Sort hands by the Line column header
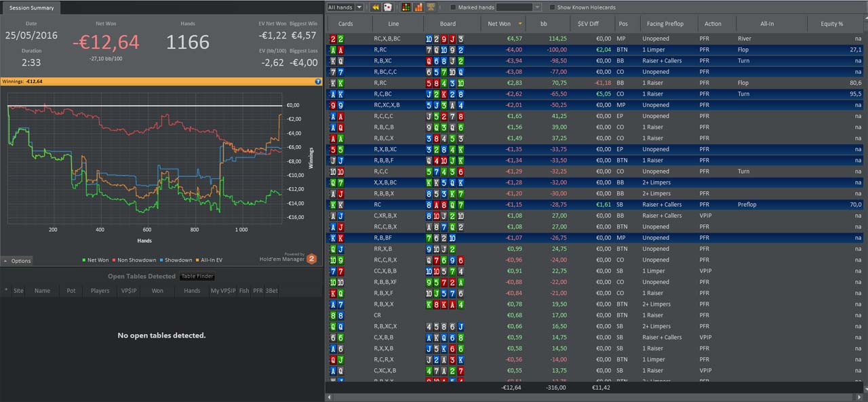Viewport: 868px width, 402px height. coord(397,24)
